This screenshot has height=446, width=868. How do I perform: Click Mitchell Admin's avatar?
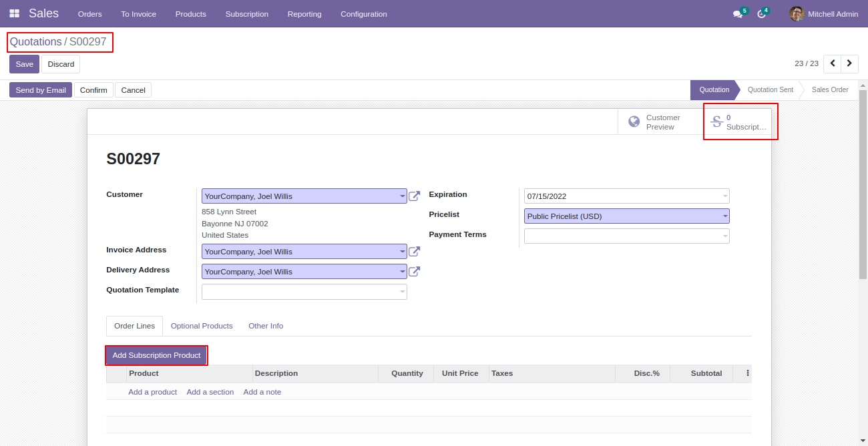797,13
